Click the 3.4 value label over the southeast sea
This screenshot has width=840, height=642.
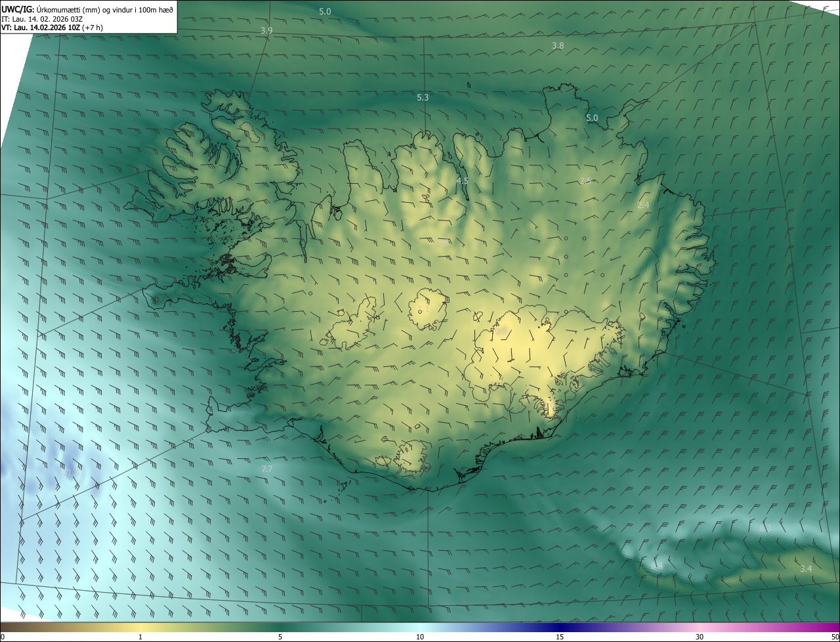pos(806,568)
